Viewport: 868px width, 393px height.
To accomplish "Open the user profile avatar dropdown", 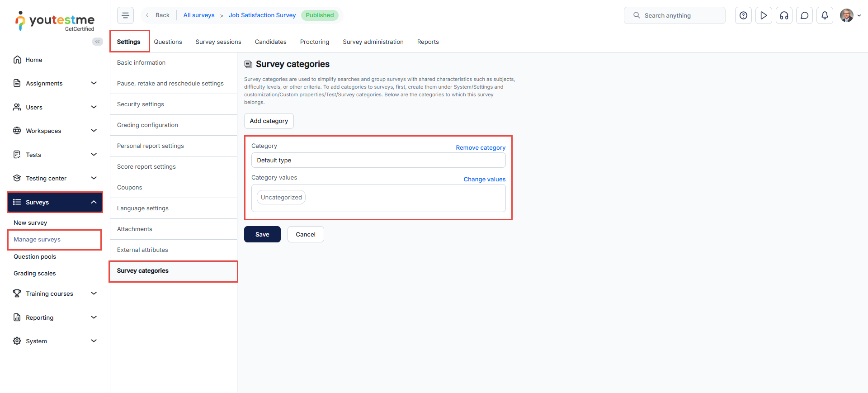I will [x=850, y=15].
